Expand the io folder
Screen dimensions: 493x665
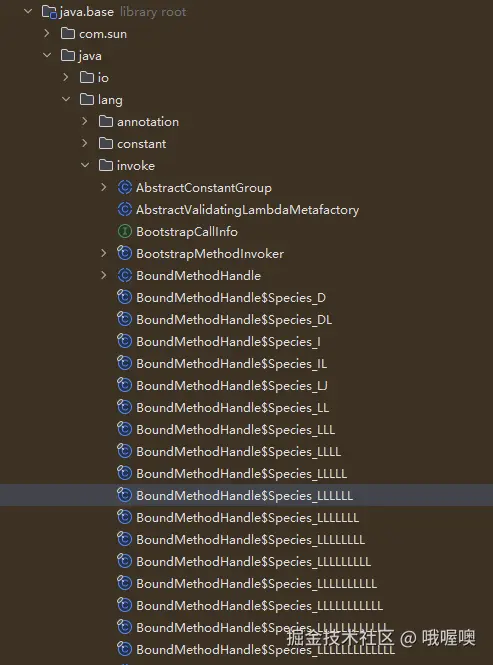(x=66, y=77)
